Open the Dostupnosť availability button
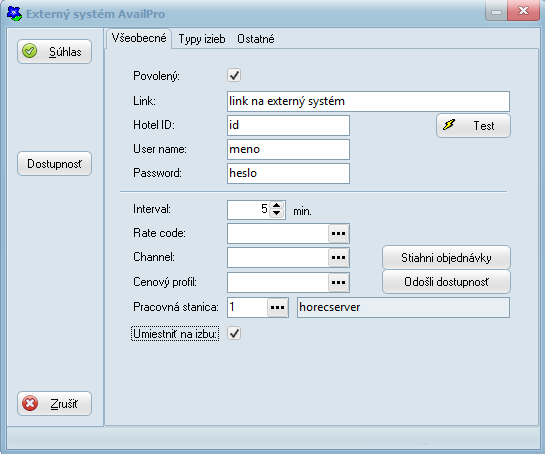Image resolution: width=545 pixels, height=454 pixels. tap(54, 163)
